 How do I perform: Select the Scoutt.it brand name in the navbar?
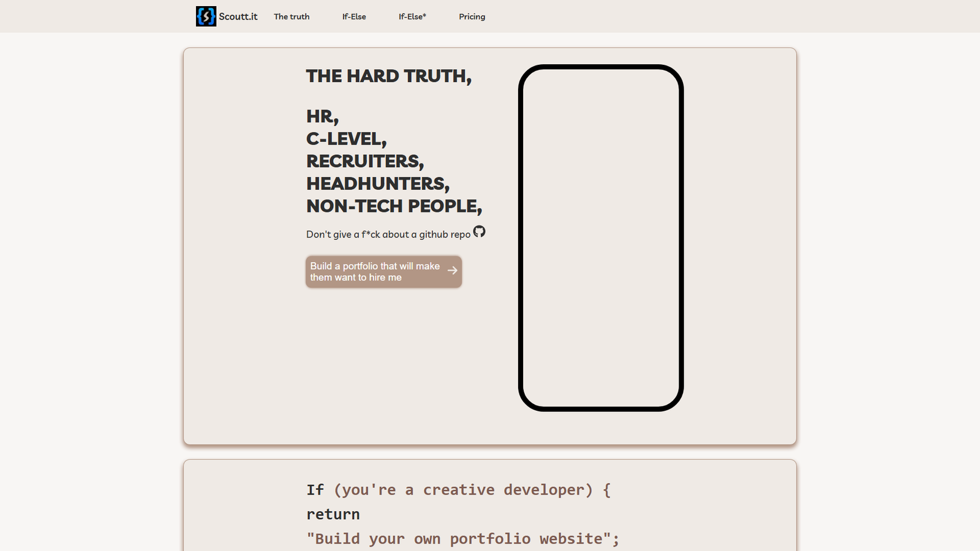click(x=239, y=17)
